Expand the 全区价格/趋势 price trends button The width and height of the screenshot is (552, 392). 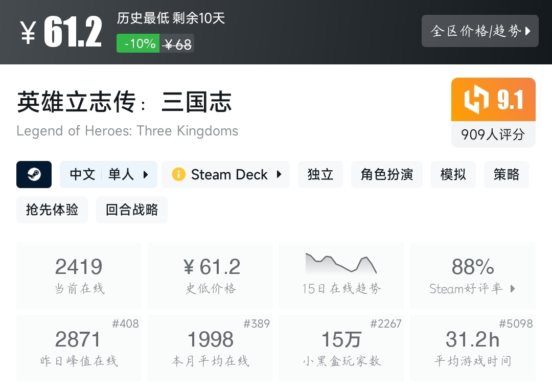(x=480, y=31)
